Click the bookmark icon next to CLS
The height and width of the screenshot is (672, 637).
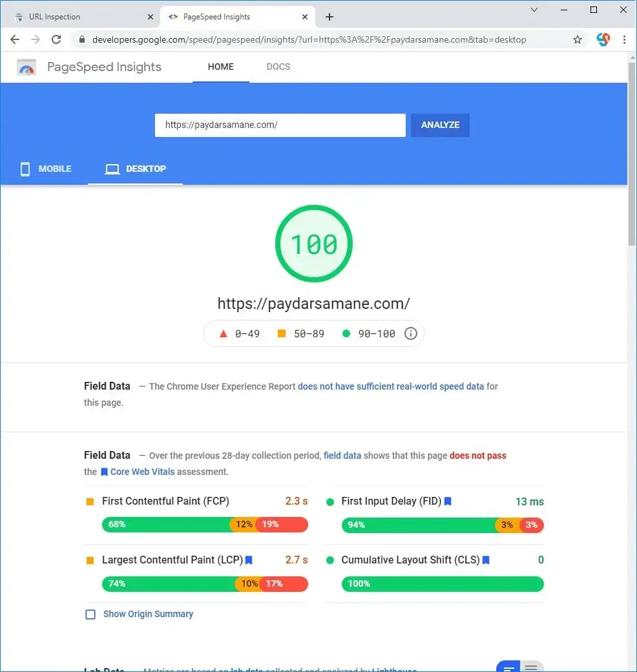tap(486, 560)
